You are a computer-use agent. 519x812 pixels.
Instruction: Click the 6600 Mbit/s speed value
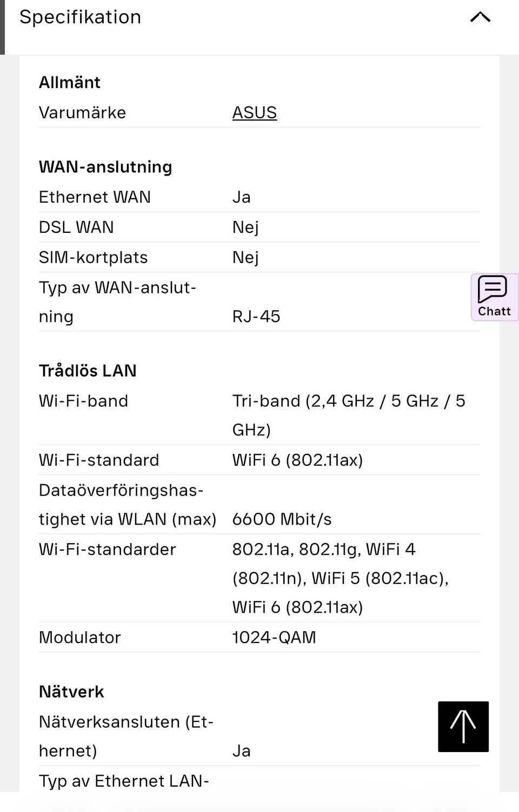(x=282, y=519)
